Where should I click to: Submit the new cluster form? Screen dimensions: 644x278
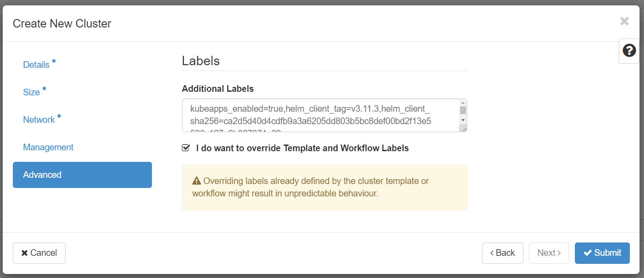(602, 253)
